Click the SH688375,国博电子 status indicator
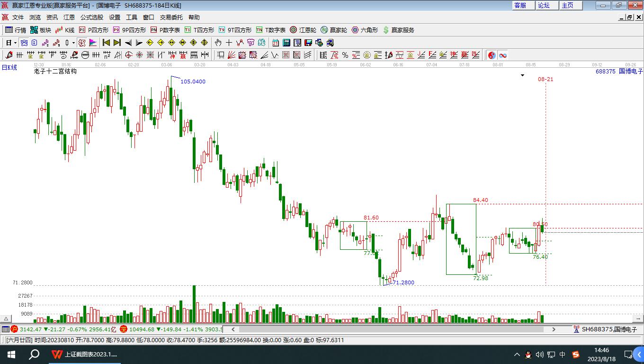Screen dimensions: 644x364 click(605, 329)
